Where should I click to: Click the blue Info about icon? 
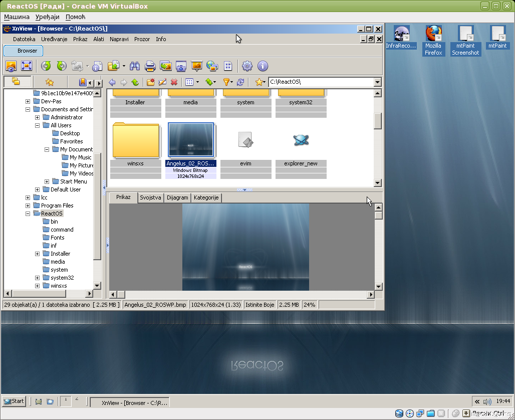[263, 66]
